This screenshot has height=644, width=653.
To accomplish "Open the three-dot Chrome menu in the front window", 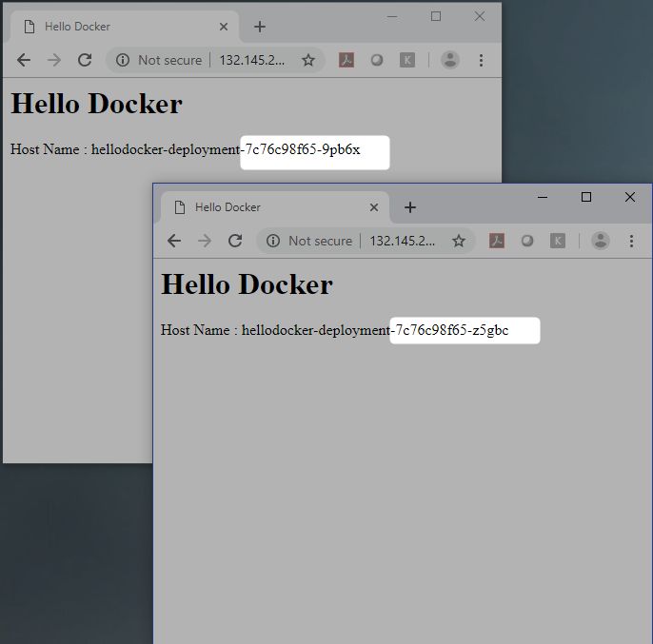I will [x=631, y=241].
